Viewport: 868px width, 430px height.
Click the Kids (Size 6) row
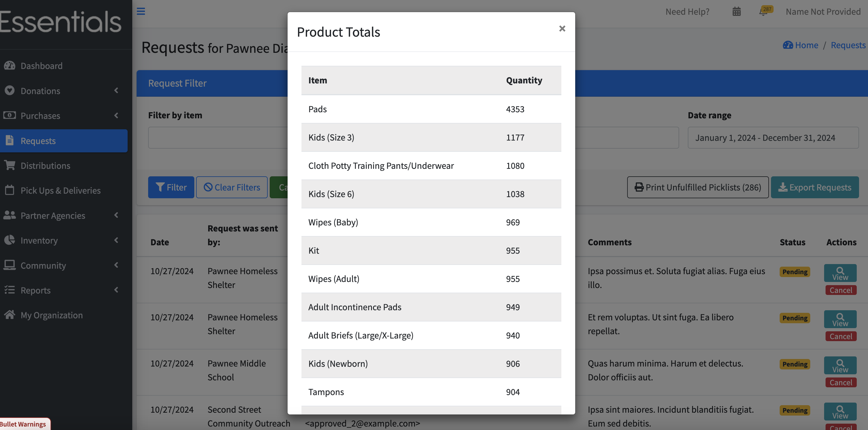pyautogui.click(x=431, y=194)
